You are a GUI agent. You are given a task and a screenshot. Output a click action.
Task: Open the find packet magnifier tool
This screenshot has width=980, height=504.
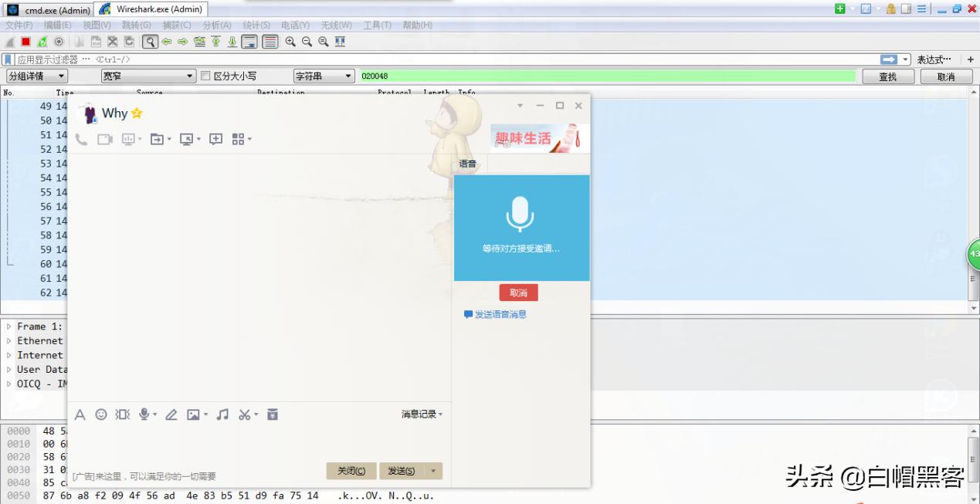tap(149, 41)
